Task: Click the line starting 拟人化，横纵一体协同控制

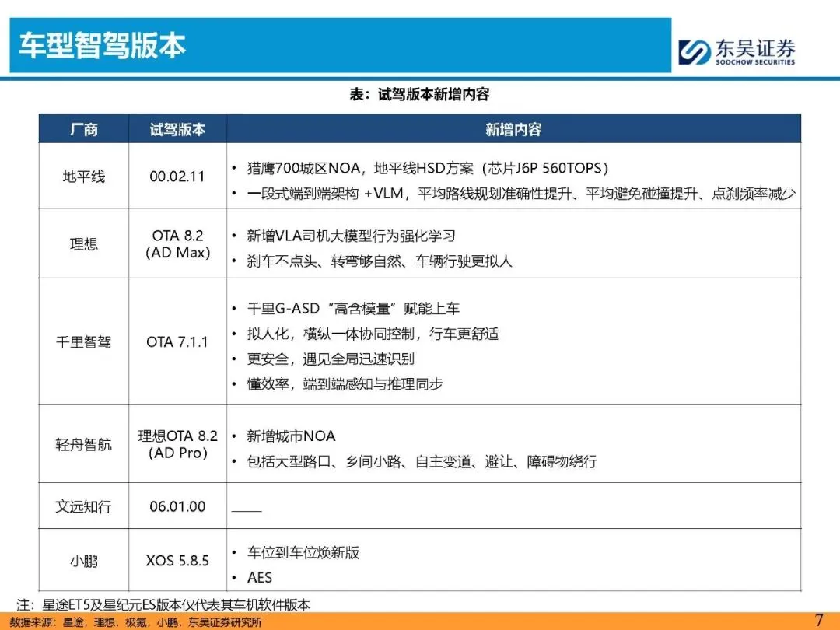Action: (x=373, y=334)
